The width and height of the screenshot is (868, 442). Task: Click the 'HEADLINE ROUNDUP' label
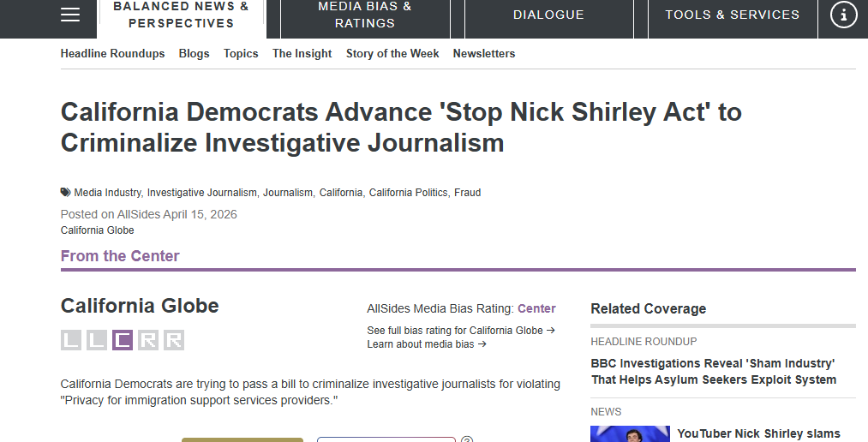click(x=644, y=342)
